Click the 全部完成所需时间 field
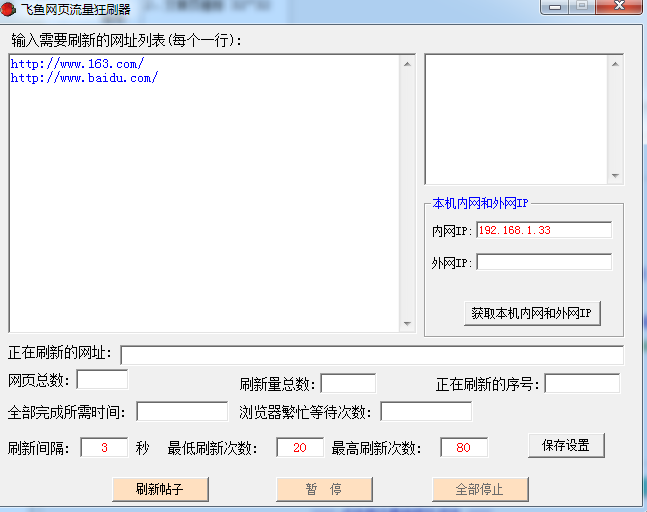 pos(182,412)
